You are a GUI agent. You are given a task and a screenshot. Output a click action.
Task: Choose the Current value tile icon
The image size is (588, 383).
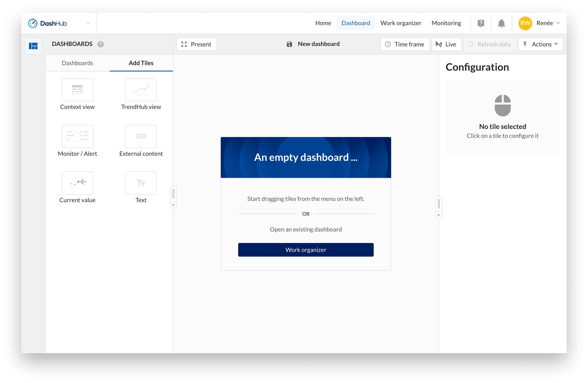tap(77, 183)
